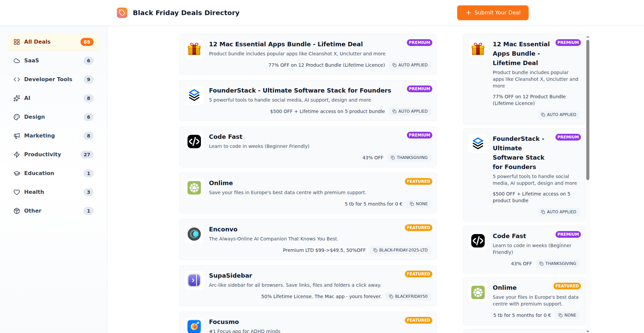Select the Productivity lightning bolt icon
The height and width of the screenshot is (333, 644).
click(17, 155)
